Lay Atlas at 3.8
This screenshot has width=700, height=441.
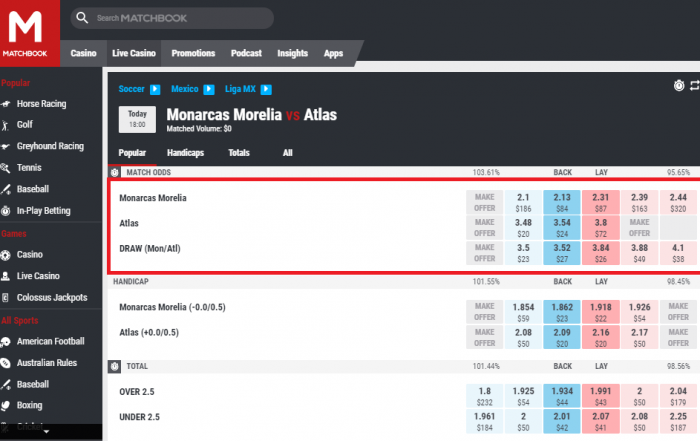tap(600, 228)
